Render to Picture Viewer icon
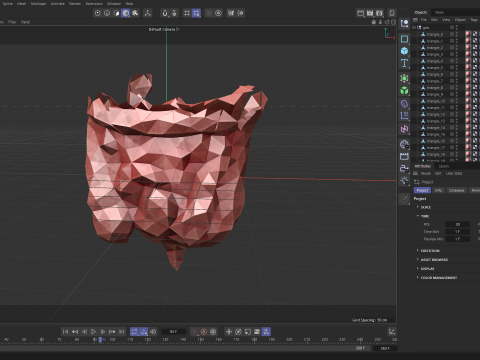480x360 pixels. coord(370,13)
